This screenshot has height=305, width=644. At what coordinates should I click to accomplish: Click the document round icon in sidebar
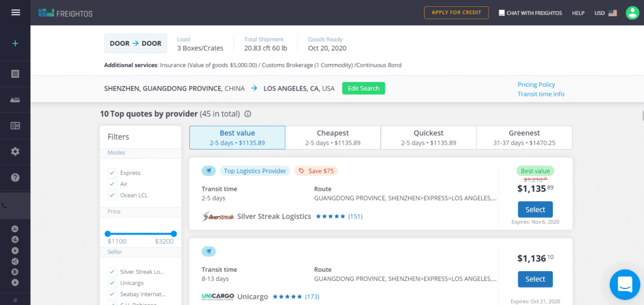pos(15,271)
